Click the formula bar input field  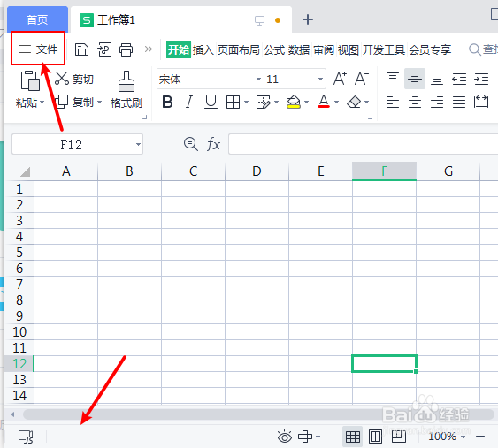pos(363,144)
